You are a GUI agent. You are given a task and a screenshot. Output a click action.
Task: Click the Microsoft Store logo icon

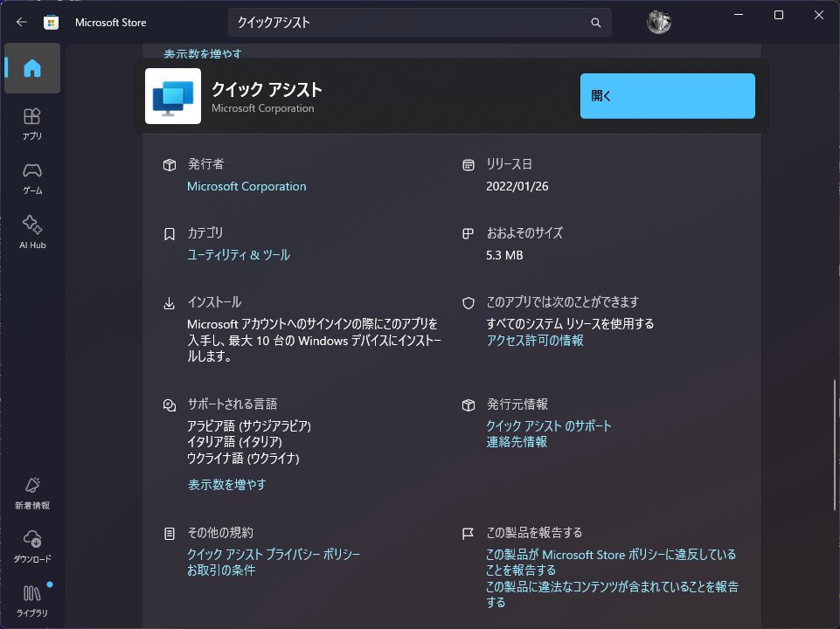(x=51, y=22)
